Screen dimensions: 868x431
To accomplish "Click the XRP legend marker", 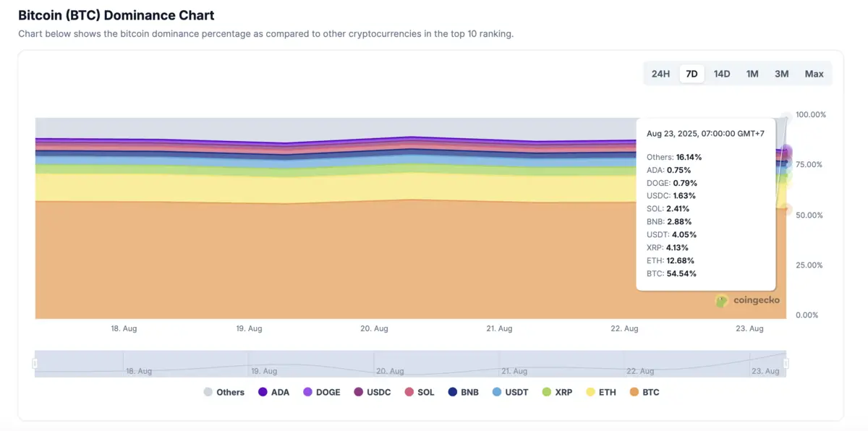I will (547, 392).
